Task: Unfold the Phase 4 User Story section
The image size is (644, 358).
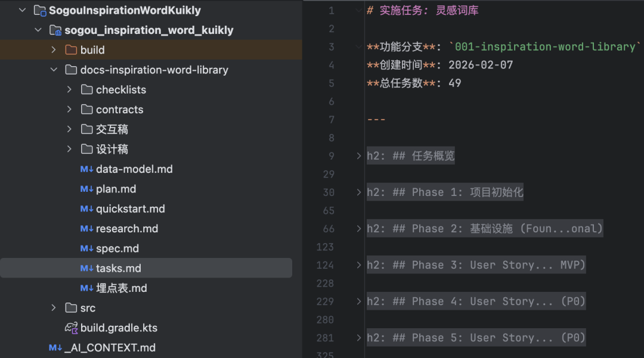Action: (x=358, y=301)
